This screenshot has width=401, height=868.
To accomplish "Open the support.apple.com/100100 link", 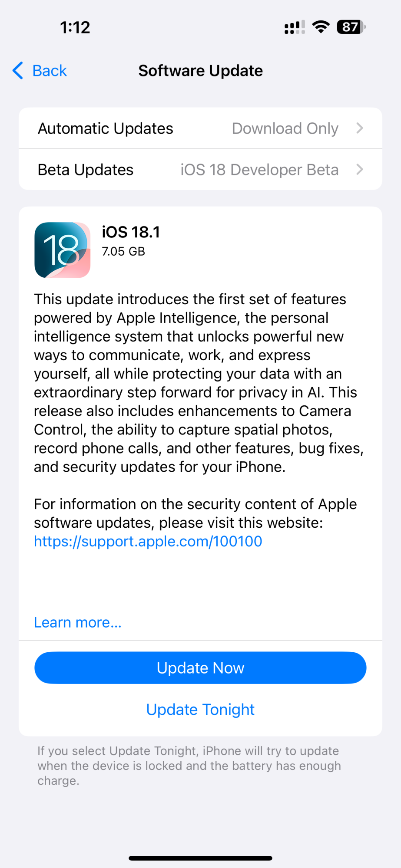I will coord(148,541).
